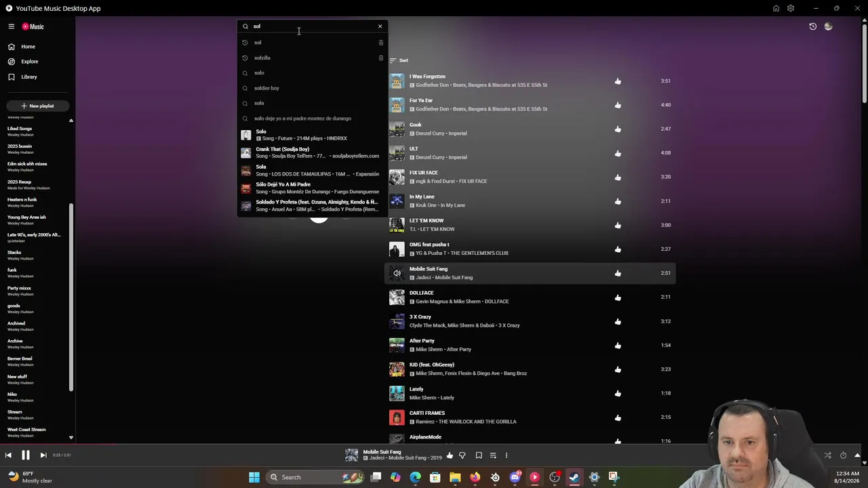868x488 pixels.
Task: Open the more options menu in player bar
Action: point(506,455)
